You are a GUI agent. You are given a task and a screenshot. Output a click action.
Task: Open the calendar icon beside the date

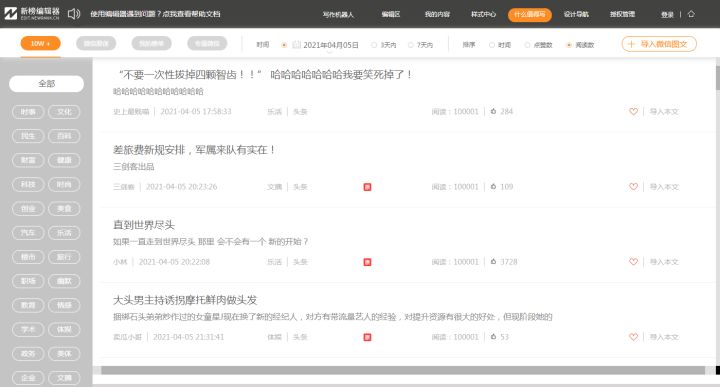click(x=297, y=45)
